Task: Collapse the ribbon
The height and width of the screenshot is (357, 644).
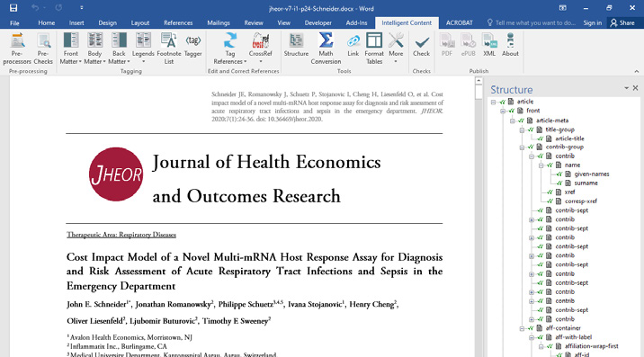Action: 637,71
